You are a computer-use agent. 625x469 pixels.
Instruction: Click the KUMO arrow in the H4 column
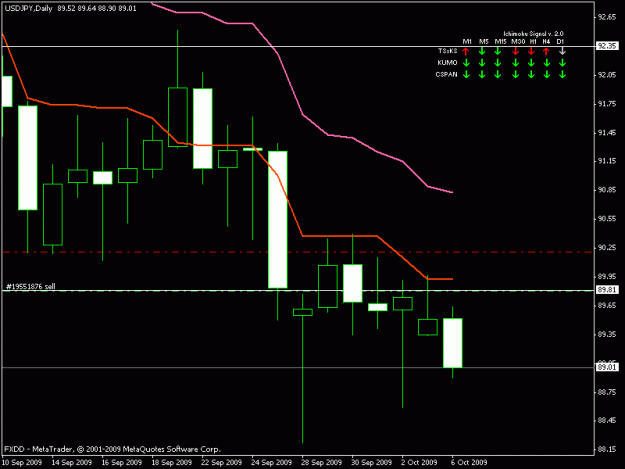pyautogui.click(x=546, y=63)
